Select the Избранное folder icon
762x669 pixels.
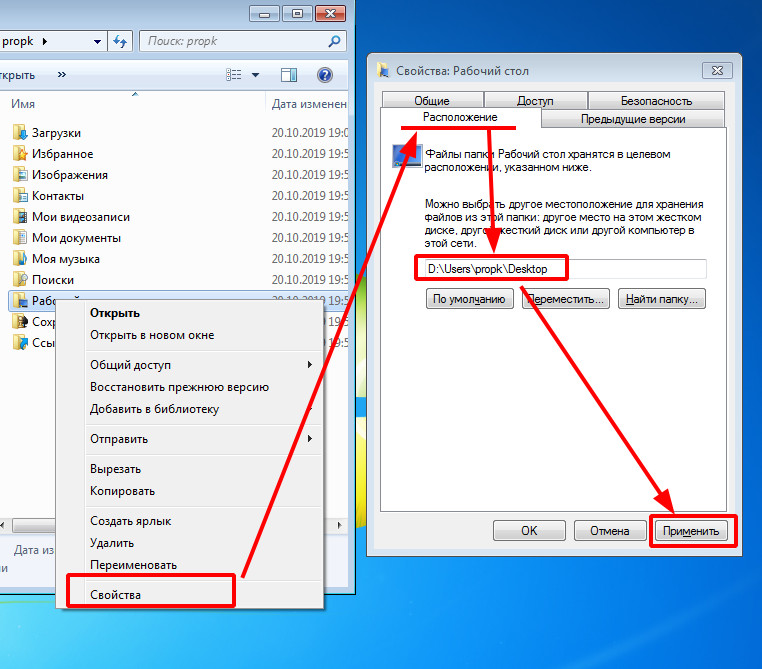(x=19, y=154)
